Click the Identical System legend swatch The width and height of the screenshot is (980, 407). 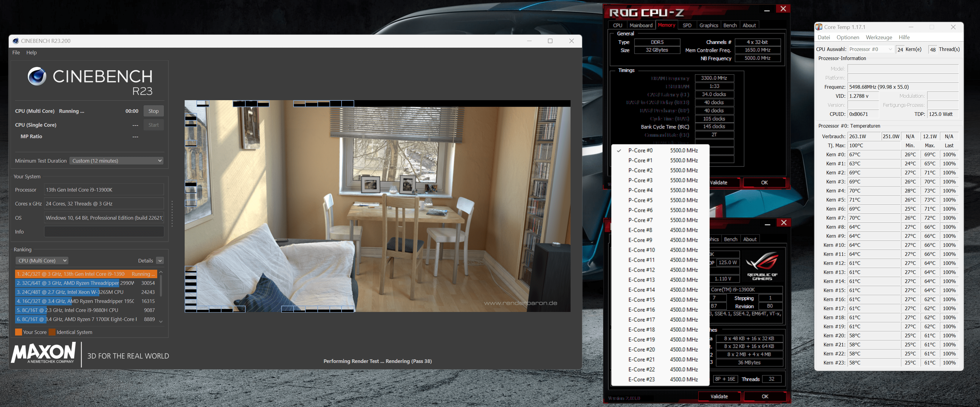pos(52,332)
